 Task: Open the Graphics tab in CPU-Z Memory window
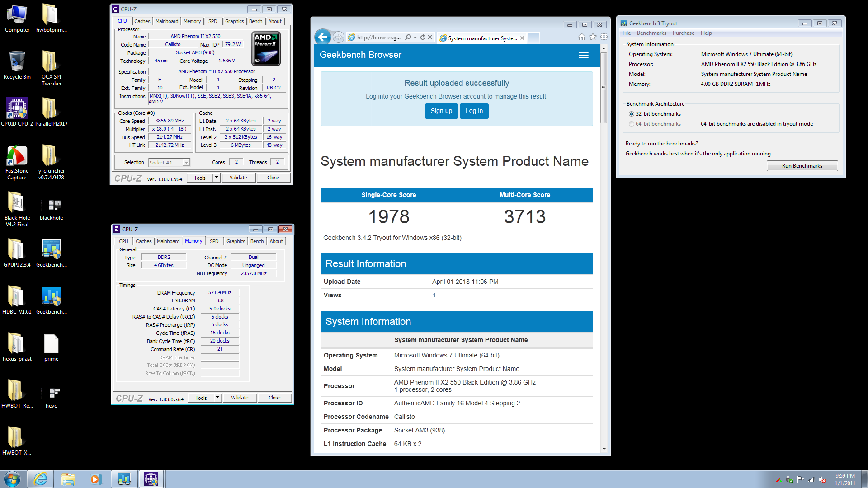point(236,241)
